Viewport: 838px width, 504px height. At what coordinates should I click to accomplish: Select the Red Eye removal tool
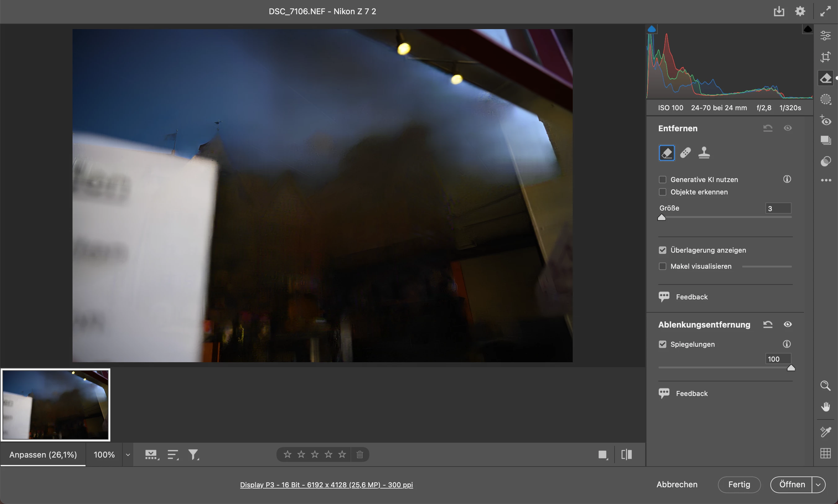pyautogui.click(x=825, y=121)
